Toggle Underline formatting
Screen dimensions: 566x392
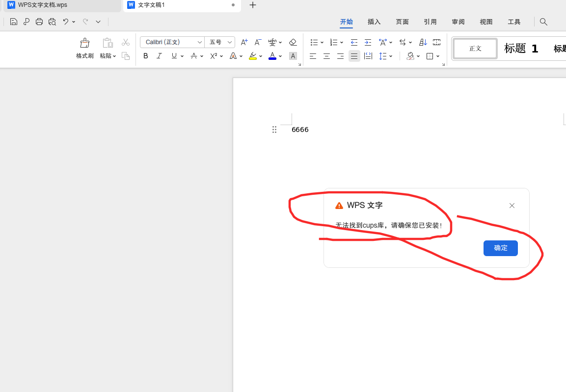[x=174, y=56]
